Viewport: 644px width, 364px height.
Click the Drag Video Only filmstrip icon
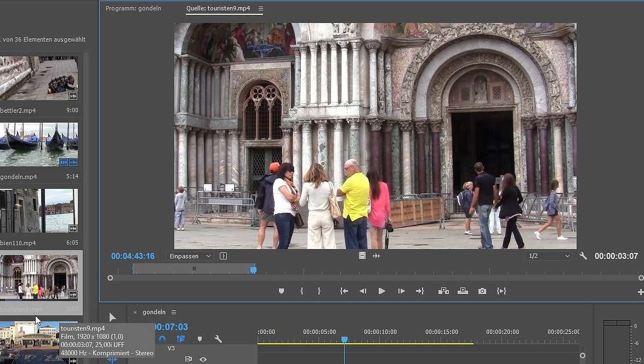pos(362,256)
